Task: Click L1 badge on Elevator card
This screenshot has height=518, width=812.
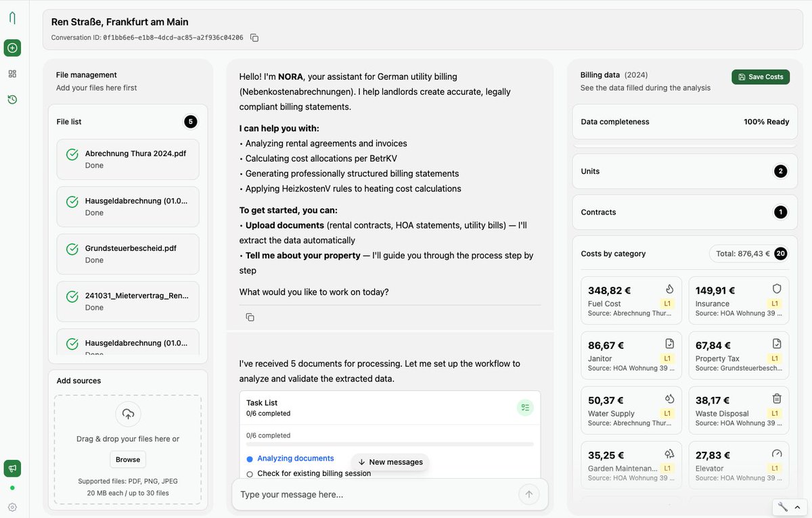Action: pos(775,468)
